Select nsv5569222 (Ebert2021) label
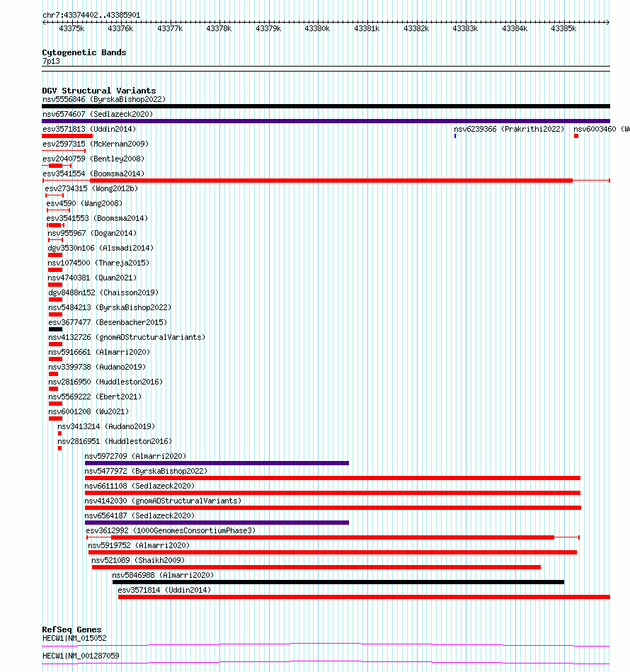Screen dimensions: 630x672 (95, 397)
